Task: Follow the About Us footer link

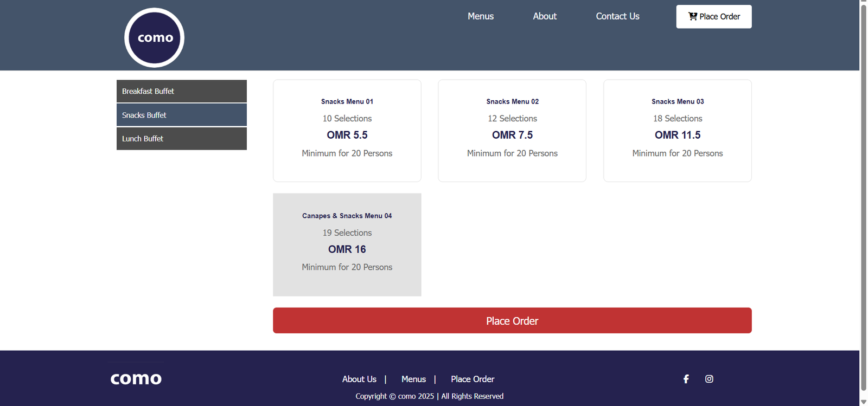Action: coord(359,379)
